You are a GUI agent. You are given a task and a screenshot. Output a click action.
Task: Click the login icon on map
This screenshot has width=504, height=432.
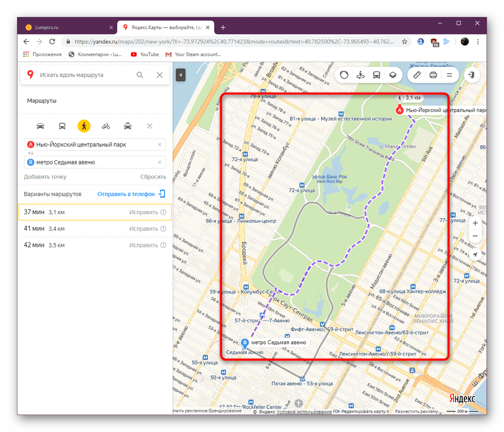(472, 75)
